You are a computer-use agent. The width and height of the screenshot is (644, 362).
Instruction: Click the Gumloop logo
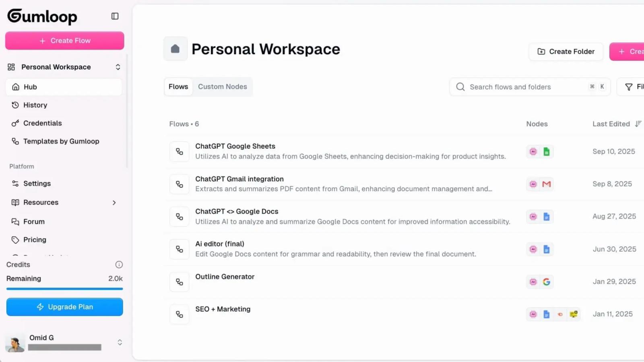coord(42,16)
